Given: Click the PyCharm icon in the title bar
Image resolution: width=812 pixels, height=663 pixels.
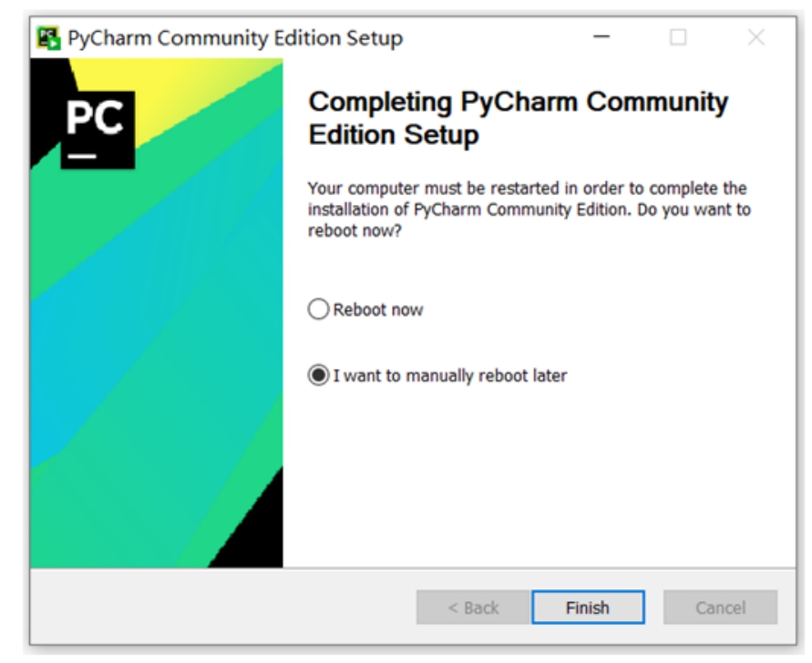Looking at the screenshot, I should click(x=48, y=38).
